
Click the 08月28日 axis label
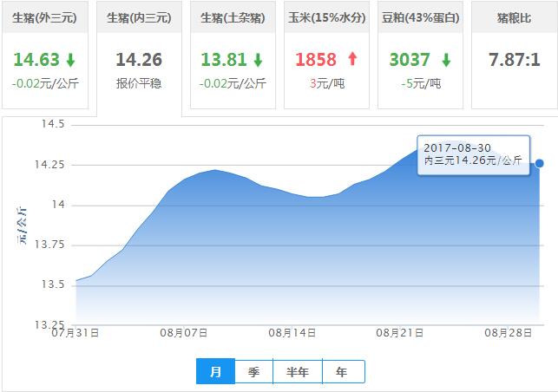coord(509,333)
